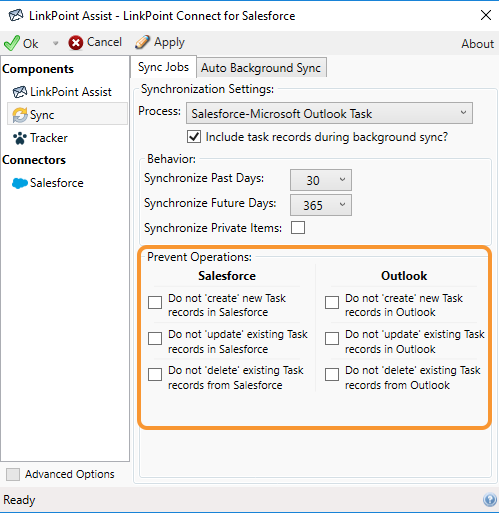
Task: Open Synchronize Future Days dropdown
Action: click(x=321, y=205)
